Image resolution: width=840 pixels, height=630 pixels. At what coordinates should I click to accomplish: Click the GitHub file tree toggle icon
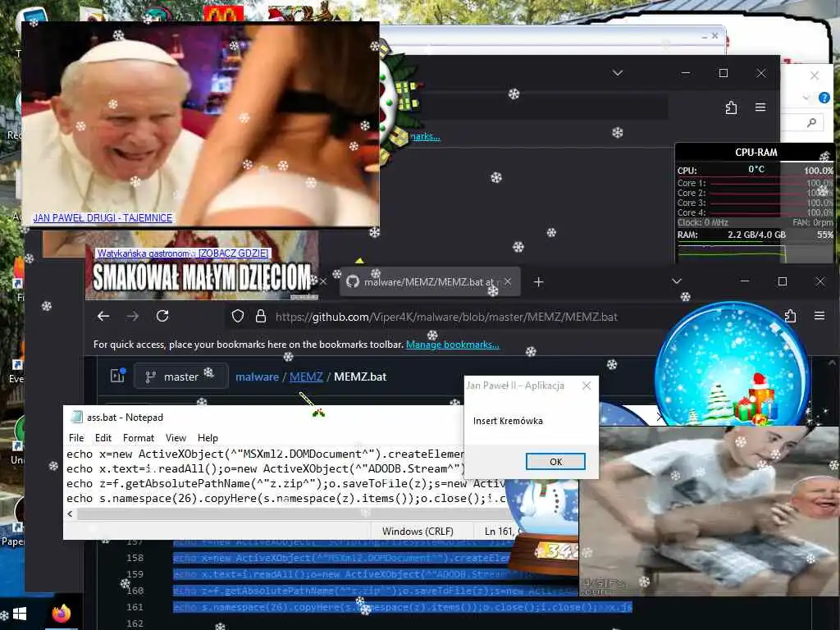click(117, 376)
